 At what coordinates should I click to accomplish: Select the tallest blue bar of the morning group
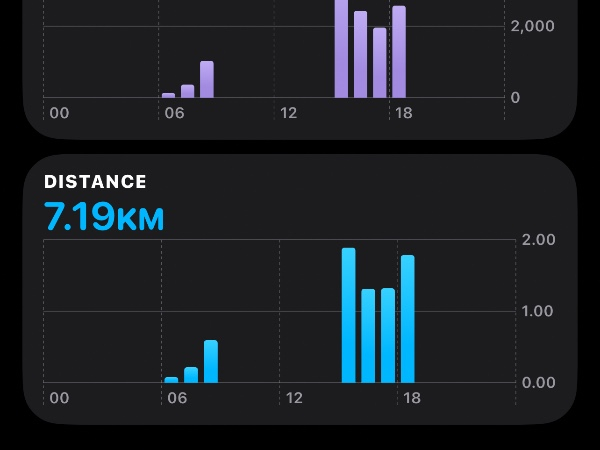click(x=210, y=361)
